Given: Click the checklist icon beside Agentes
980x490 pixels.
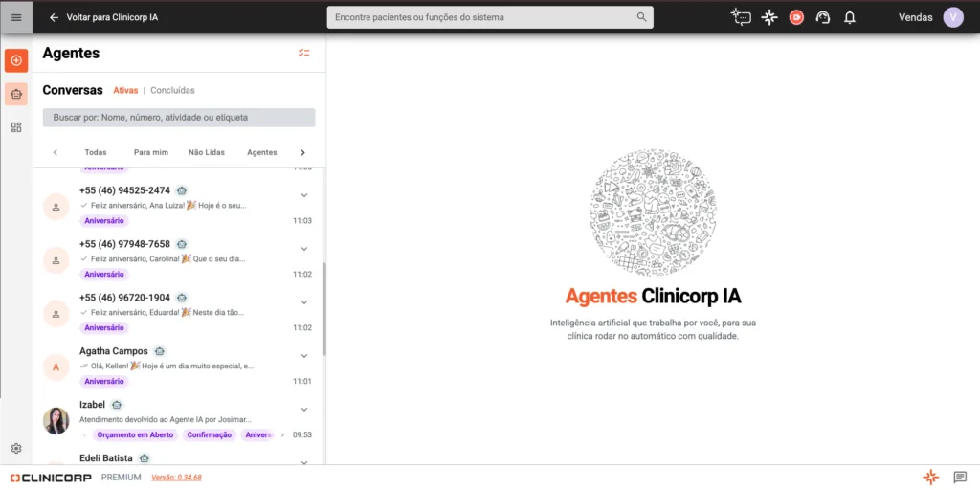Looking at the screenshot, I should (x=303, y=54).
